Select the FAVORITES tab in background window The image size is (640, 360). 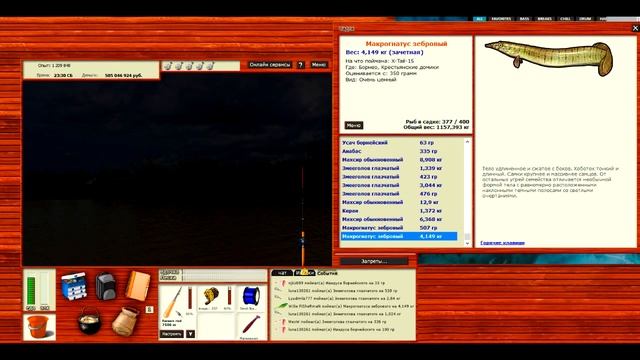[x=501, y=19]
